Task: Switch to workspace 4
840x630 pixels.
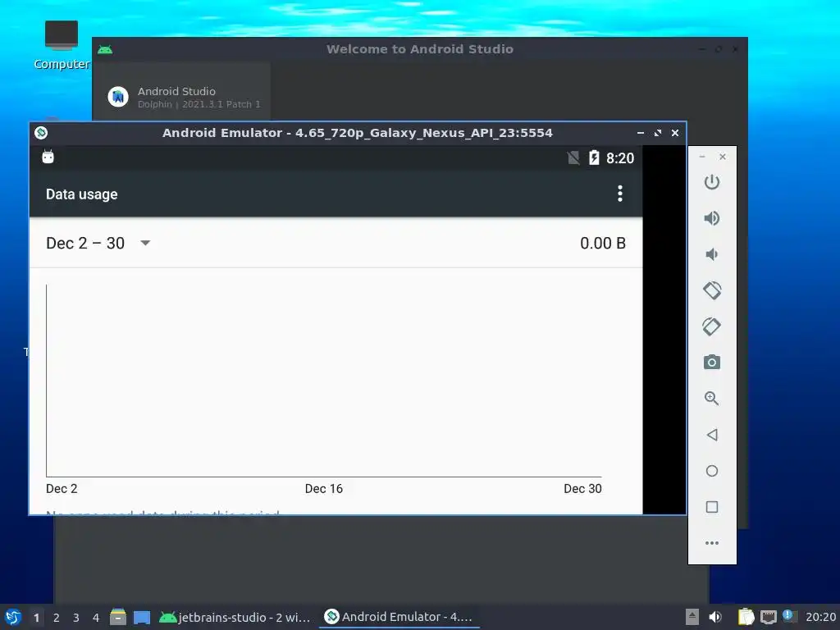Action: click(96, 618)
